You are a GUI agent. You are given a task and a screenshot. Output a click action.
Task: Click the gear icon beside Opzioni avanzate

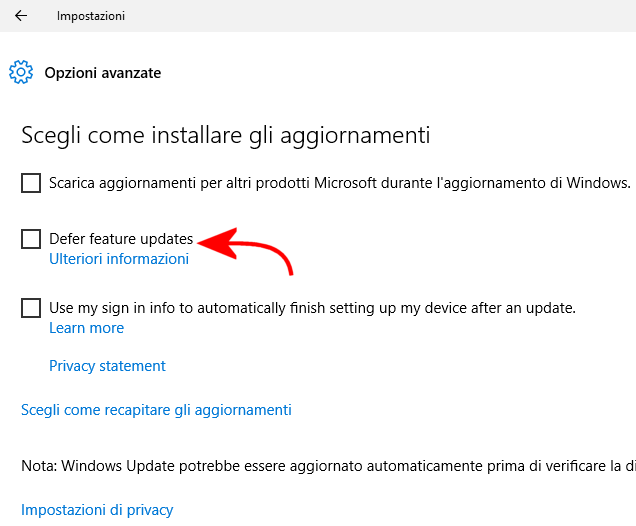[20, 73]
